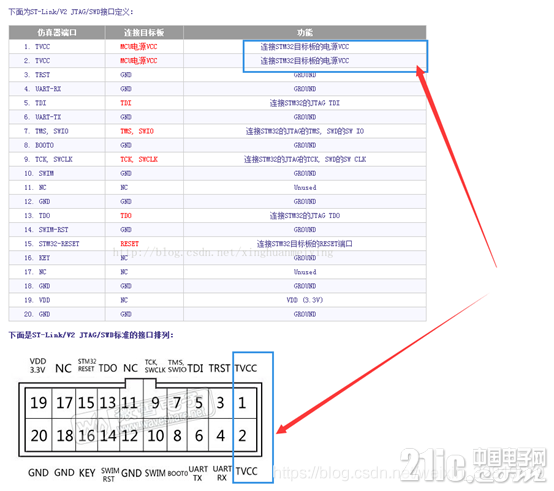
Task: Click the red 'MCU电源VCC' in row 1
Action: point(138,47)
